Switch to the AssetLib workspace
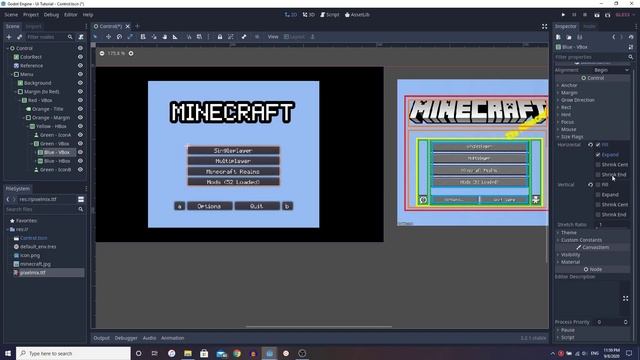The height and width of the screenshot is (360, 640). (x=357, y=15)
